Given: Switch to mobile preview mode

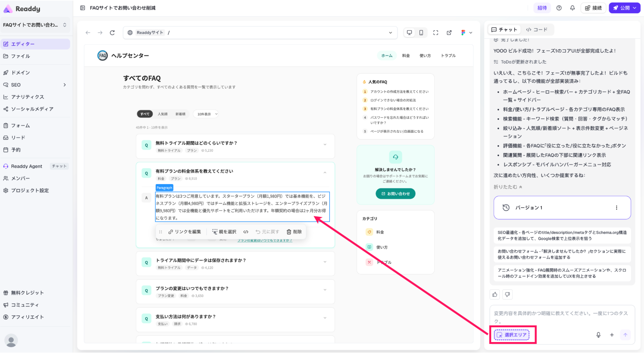Looking at the screenshot, I should click(421, 33).
